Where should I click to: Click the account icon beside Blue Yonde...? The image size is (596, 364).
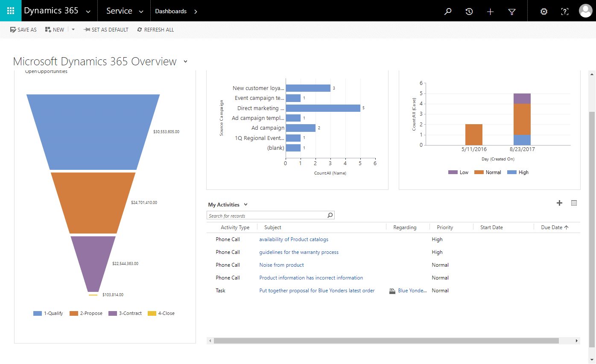(x=392, y=291)
